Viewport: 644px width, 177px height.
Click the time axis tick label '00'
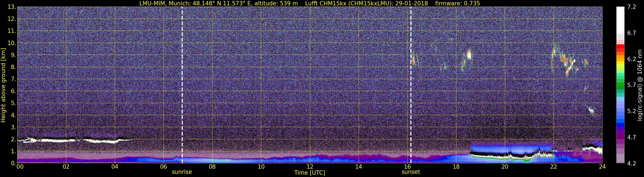[x=20, y=167]
